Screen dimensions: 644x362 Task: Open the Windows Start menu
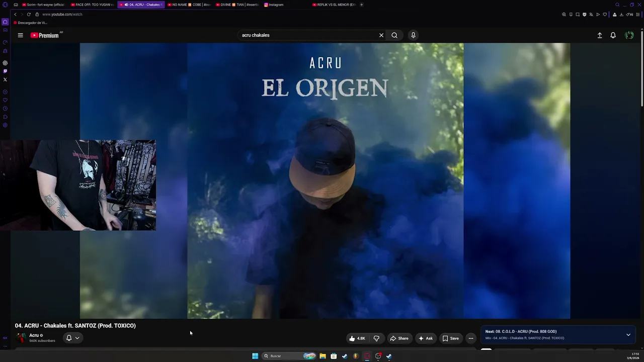pos(255,356)
